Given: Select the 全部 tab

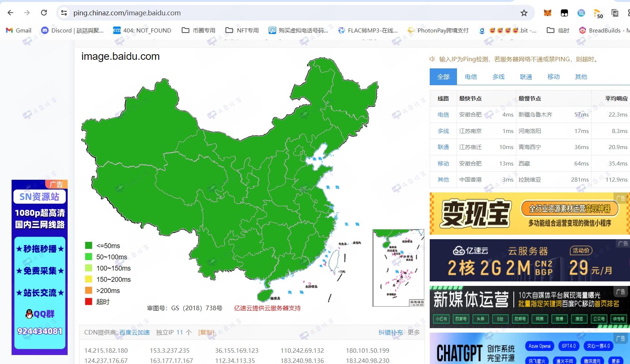Looking at the screenshot, I should tap(444, 77).
